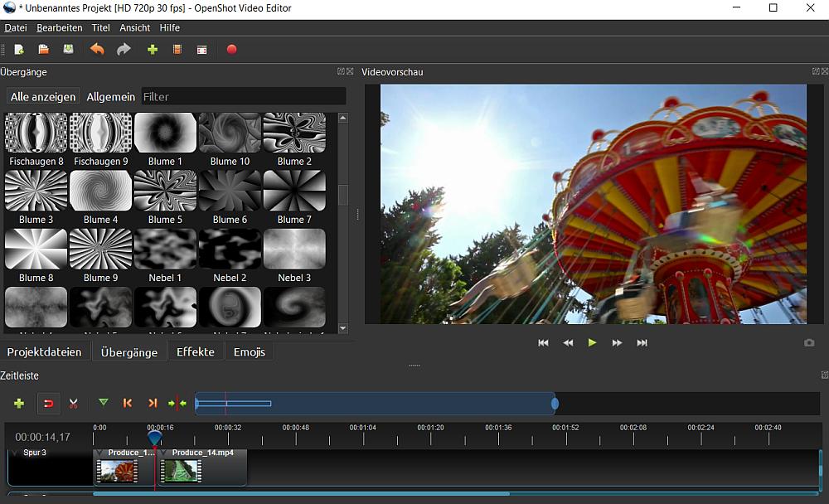
Task: Add a marker with green triangle icon
Action: coord(104,403)
